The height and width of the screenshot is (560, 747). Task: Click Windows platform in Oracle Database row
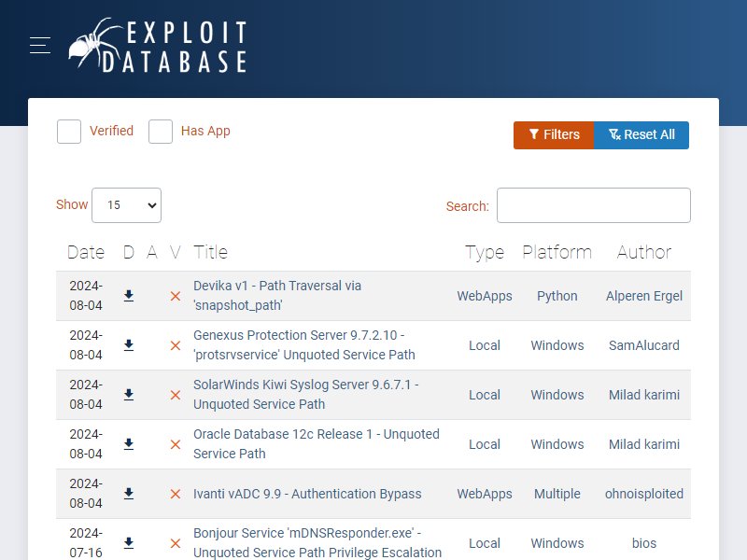point(557,445)
